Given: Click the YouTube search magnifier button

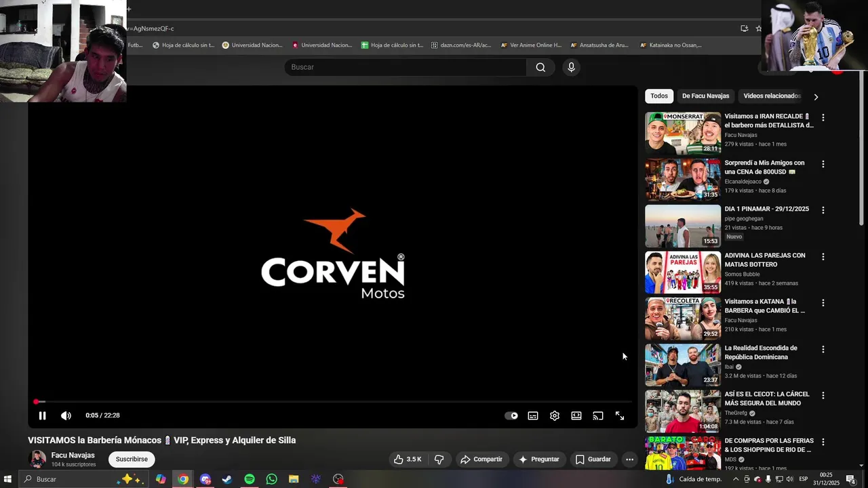Looking at the screenshot, I should click(x=540, y=67).
